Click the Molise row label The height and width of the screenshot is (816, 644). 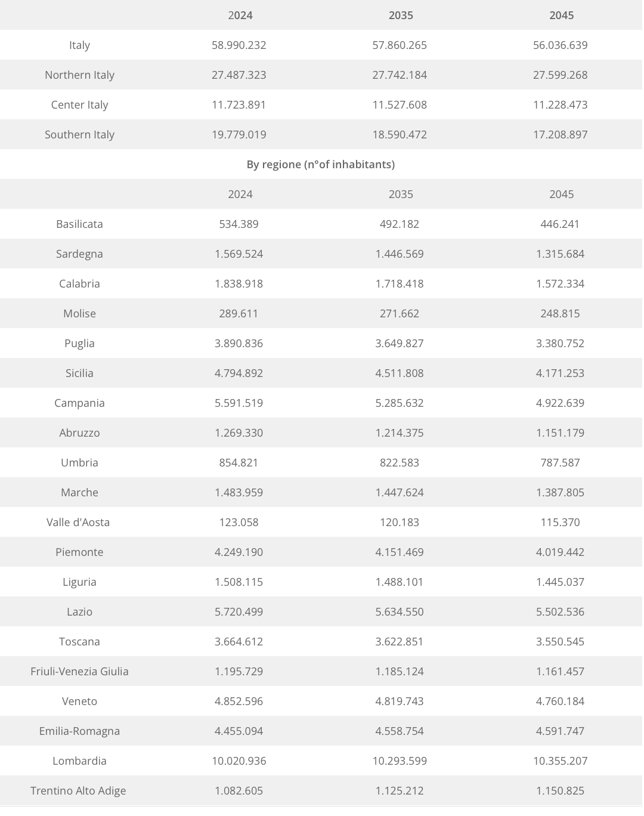pos(79,314)
